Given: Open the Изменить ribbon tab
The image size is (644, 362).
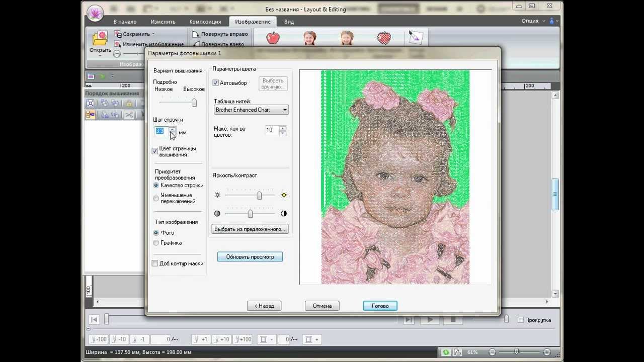Looking at the screenshot, I should tap(163, 22).
